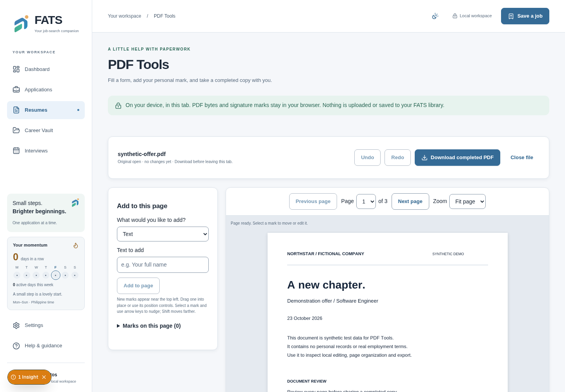Close the synthetic-offer.pdf file

(522, 158)
